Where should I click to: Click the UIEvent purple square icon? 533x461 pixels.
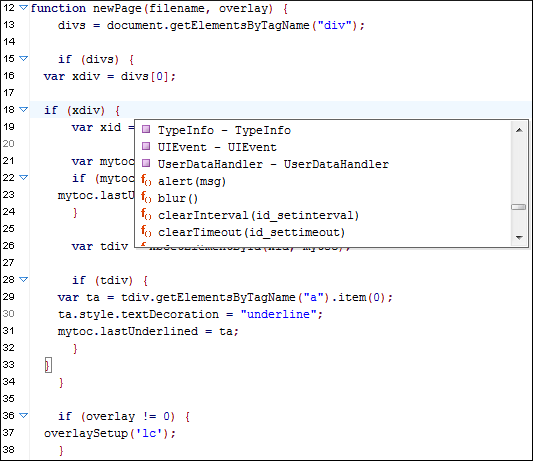(146, 146)
